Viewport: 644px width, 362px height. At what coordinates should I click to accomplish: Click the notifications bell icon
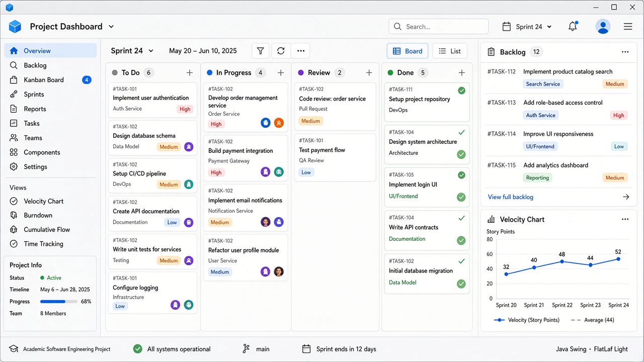[x=573, y=27]
